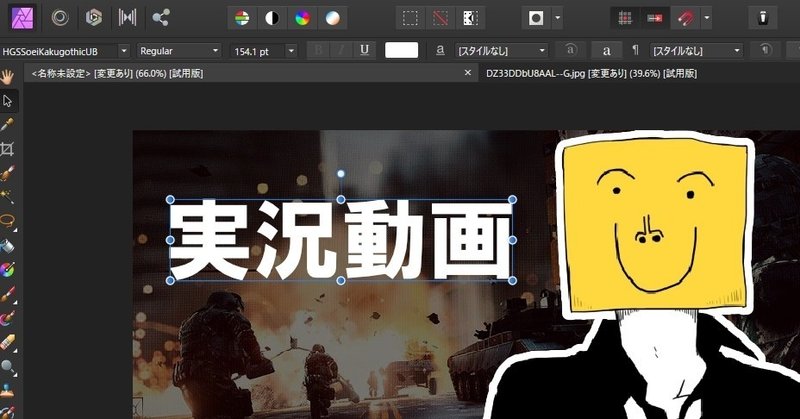Select the Crop tool

7,149
